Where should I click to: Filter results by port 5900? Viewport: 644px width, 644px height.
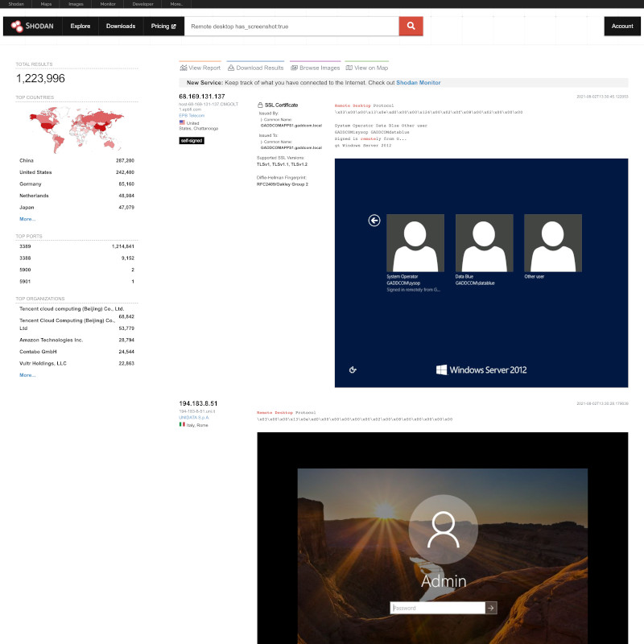pyautogui.click(x=76, y=270)
